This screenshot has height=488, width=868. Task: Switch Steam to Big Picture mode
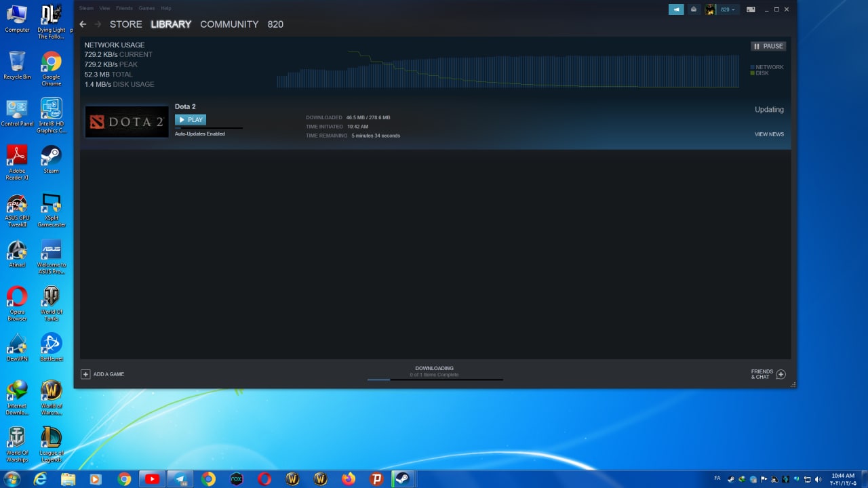point(751,9)
